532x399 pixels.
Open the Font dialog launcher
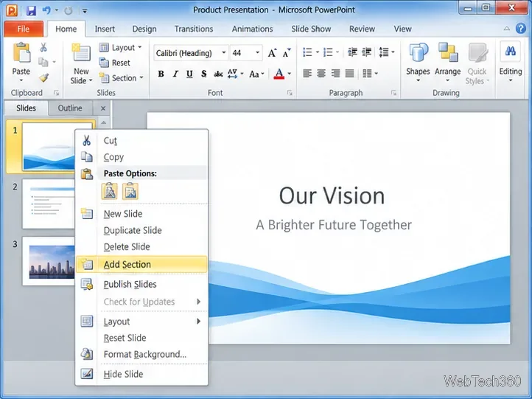(x=290, y=93)
